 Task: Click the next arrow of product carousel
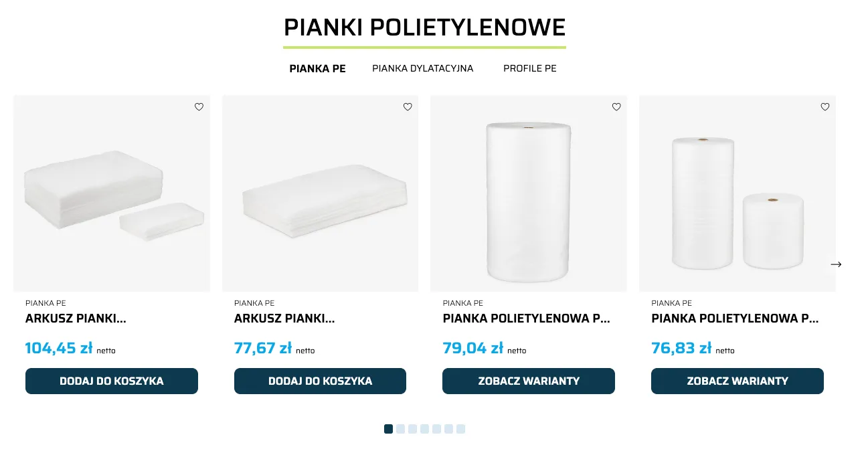(836, 264)
